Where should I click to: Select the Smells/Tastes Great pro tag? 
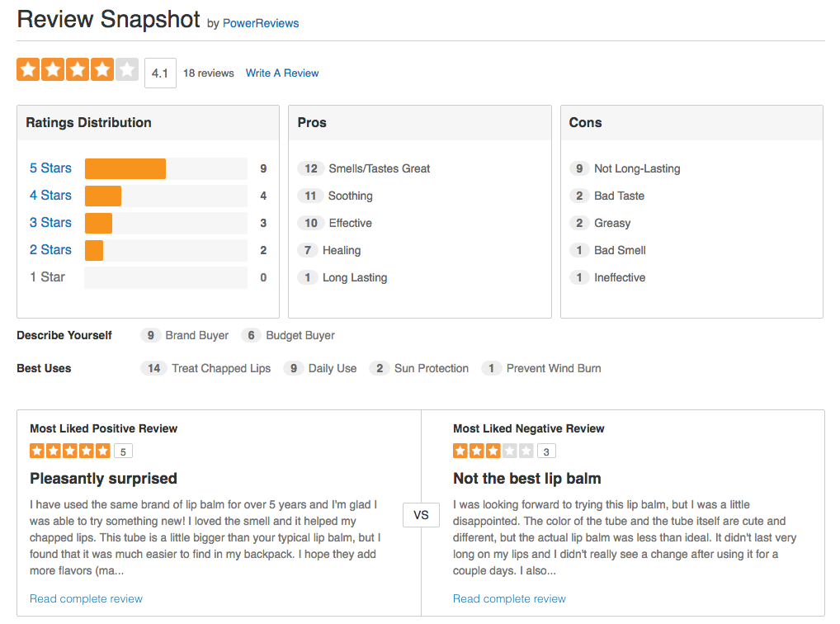(x=379, y=168)
